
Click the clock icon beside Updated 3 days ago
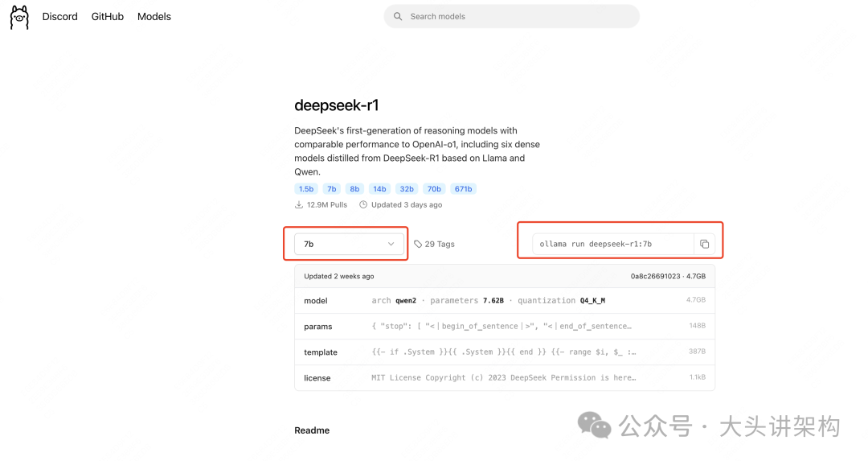pos(363,204)
